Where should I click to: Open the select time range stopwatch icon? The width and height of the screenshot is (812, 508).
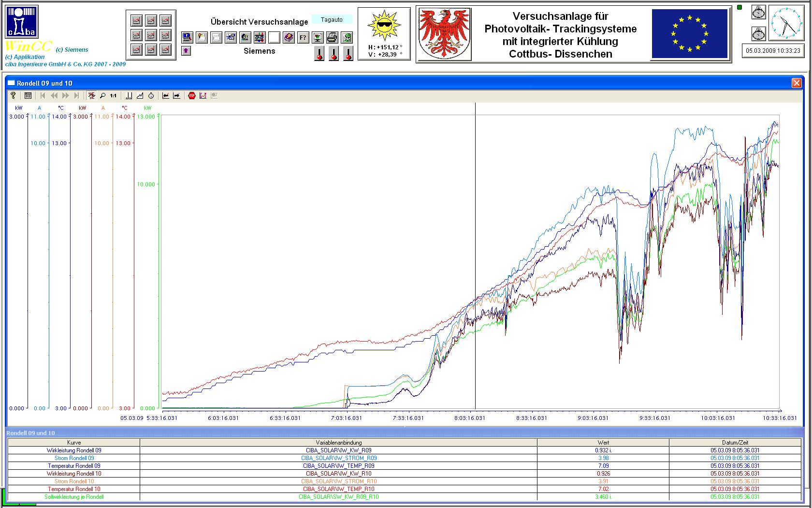click(x=151, y=96)
